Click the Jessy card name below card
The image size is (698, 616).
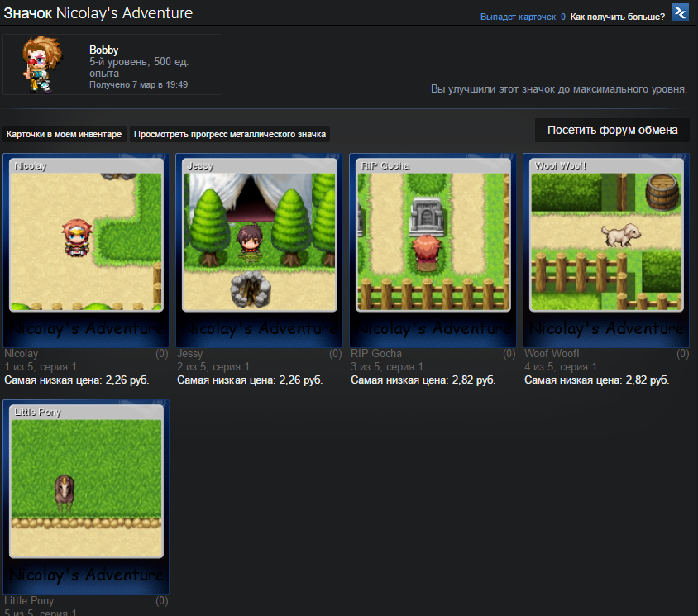[189, 354]
